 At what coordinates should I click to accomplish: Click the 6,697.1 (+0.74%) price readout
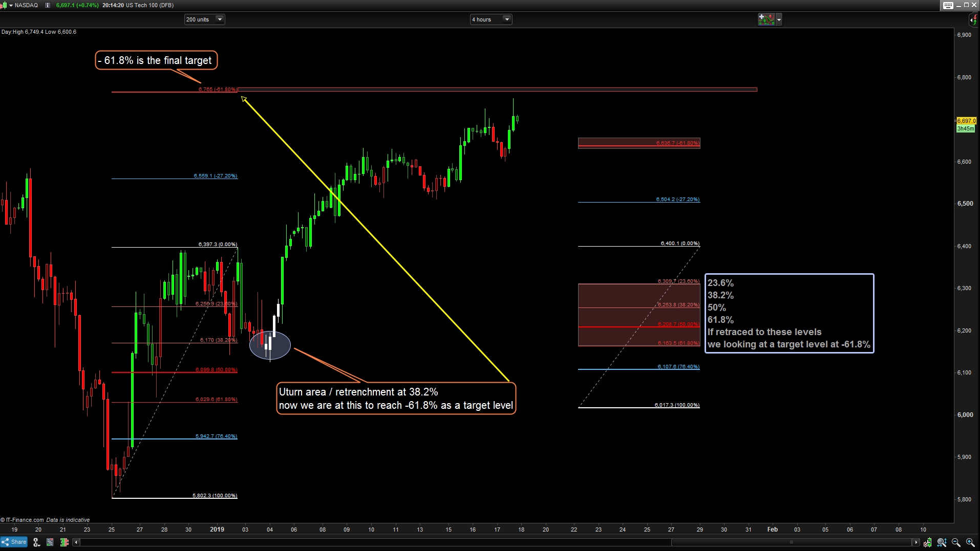tap(77, 5)
